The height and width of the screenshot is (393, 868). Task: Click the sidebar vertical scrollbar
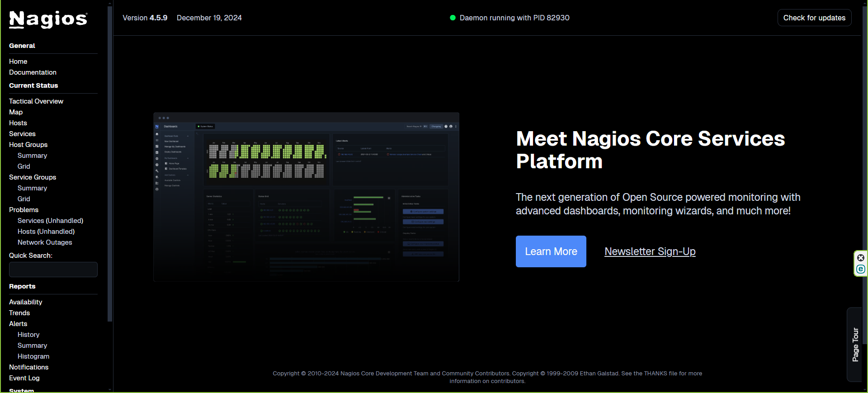point(110,163)
